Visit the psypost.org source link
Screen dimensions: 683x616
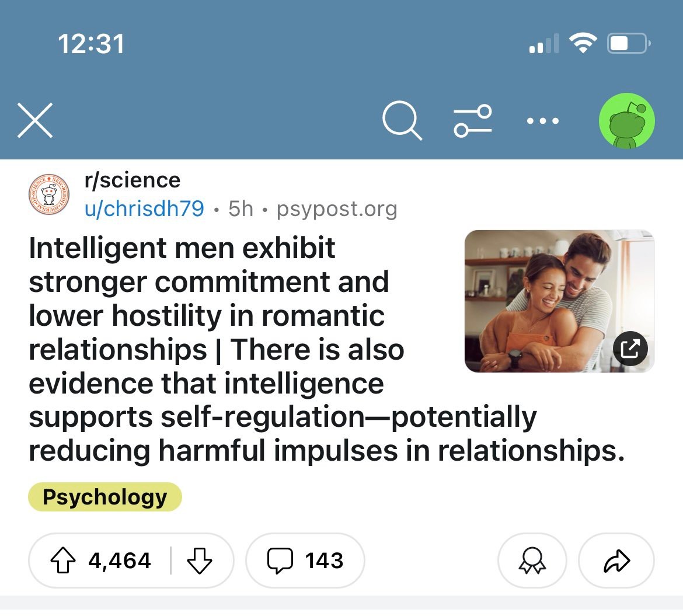[337, 208]
